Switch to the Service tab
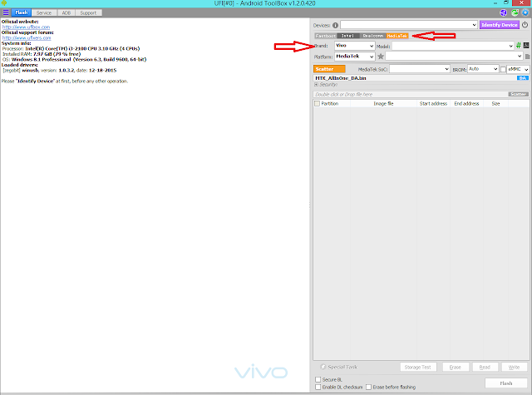The width and height of the screenshot is (532, 395). tap(44, 12)
